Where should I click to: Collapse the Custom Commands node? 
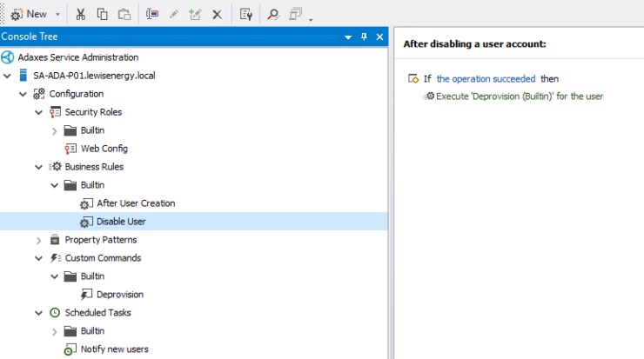(x=38, y=258)
